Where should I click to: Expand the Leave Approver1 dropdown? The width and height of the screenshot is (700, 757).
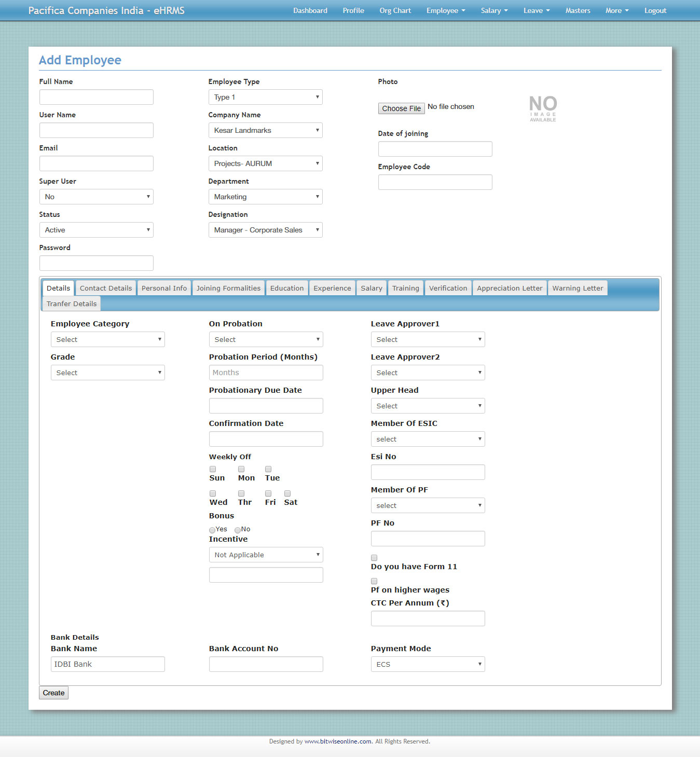click(x=428, y=339)
